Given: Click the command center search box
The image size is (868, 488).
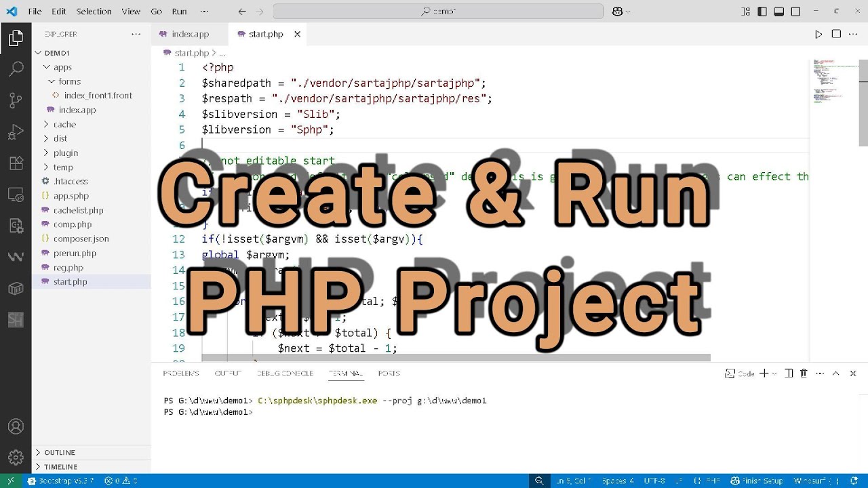Looking at the screenshot, I should pos(438,12).
